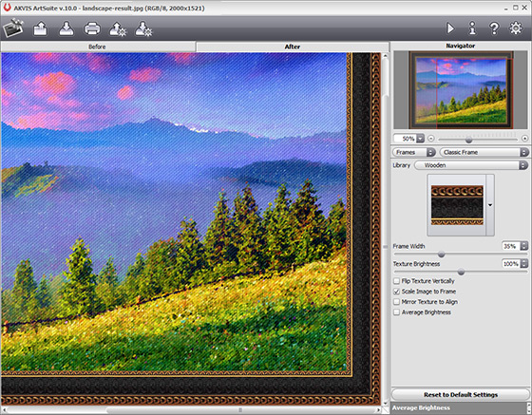Click the Save preset icon

click(x=143, y=28)
